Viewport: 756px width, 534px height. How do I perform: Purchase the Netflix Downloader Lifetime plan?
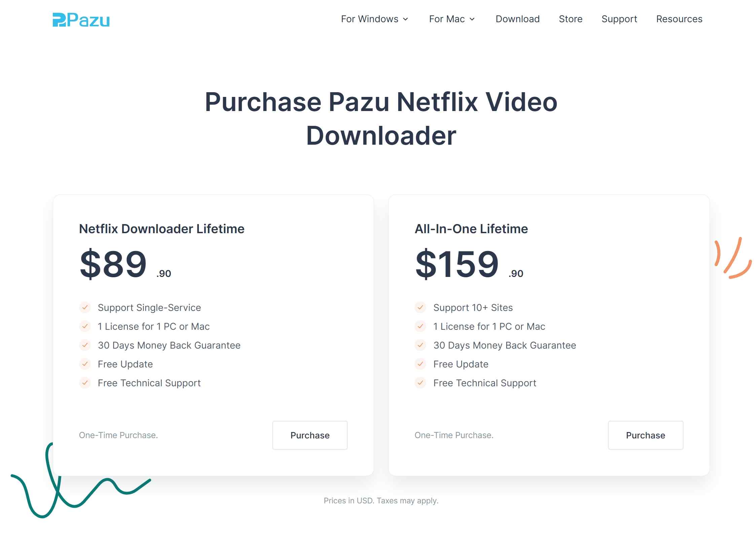click(310, 435)
